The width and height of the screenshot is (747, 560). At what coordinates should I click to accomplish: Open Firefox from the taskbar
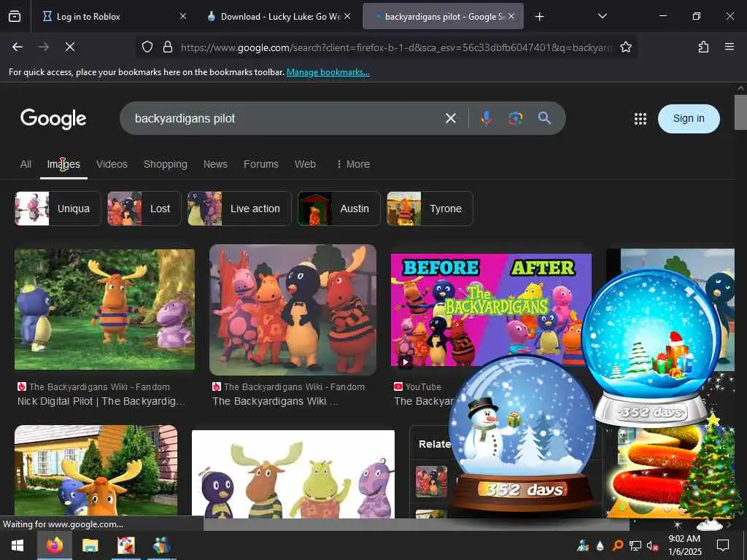coord(54,545)
